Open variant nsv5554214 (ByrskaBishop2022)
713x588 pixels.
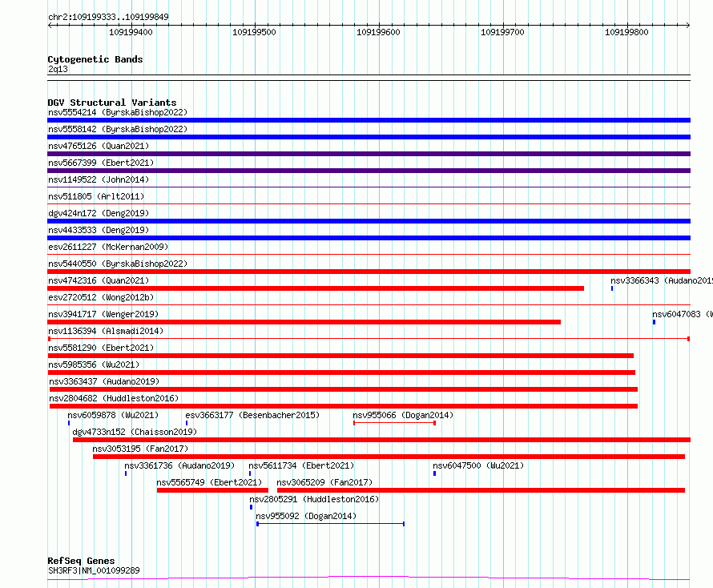pos(118,112)
